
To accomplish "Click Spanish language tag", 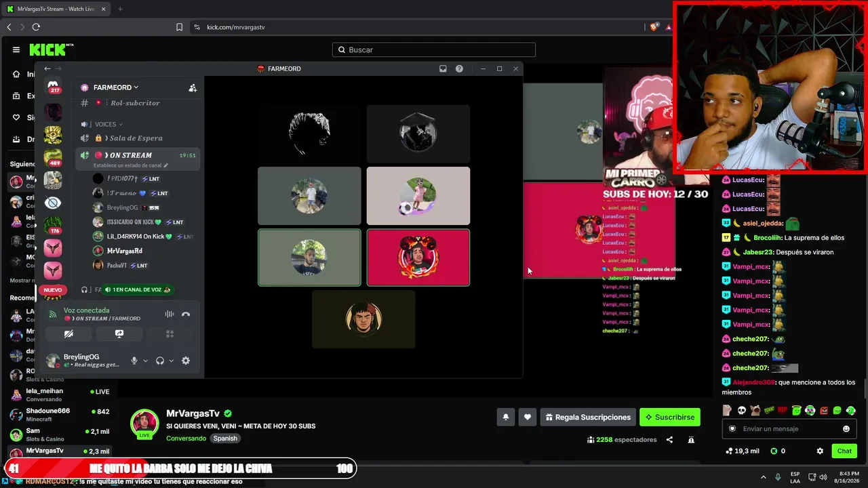I will point(225,439).
